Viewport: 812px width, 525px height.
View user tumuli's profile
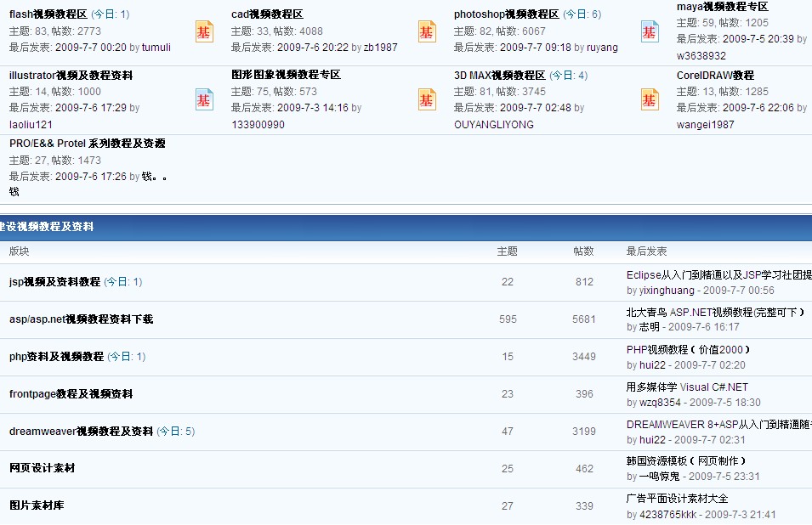[156, 48]
